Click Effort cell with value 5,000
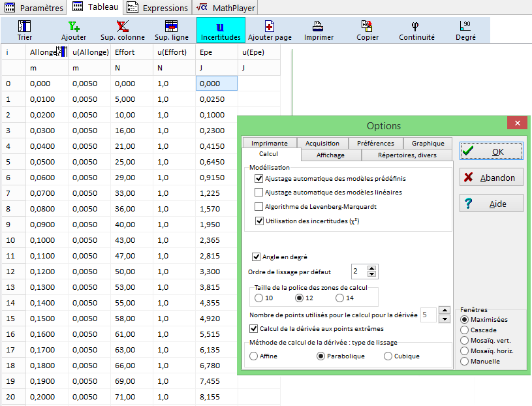532x406 pixels. 132,99
